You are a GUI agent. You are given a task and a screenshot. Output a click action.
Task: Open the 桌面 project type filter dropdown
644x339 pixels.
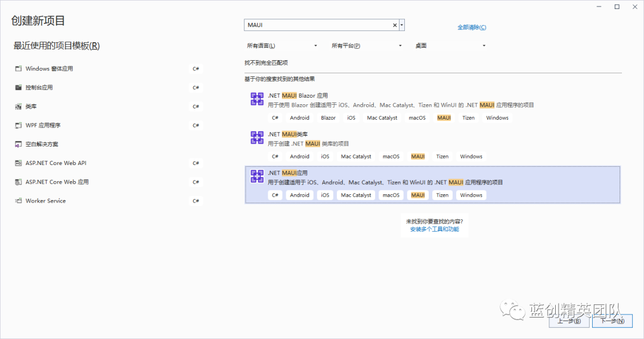[451, 45]
